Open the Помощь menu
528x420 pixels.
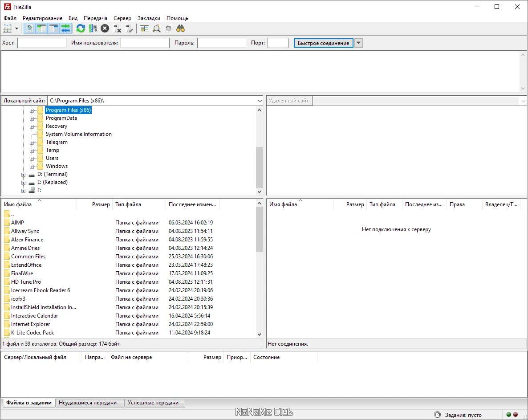pos(178,18)
